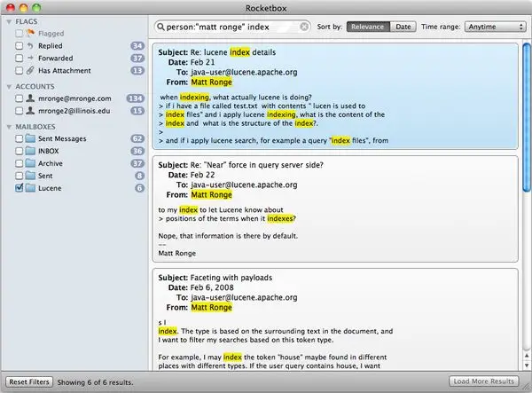532x393 pixels.
Task: Collapse the FLAGS section triangle
Action: (9, 21)
